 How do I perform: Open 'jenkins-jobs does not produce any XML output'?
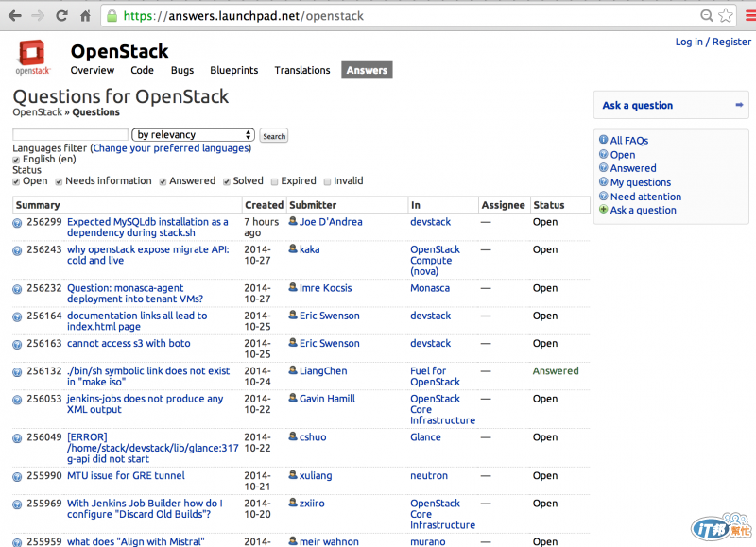coord(146,403)
